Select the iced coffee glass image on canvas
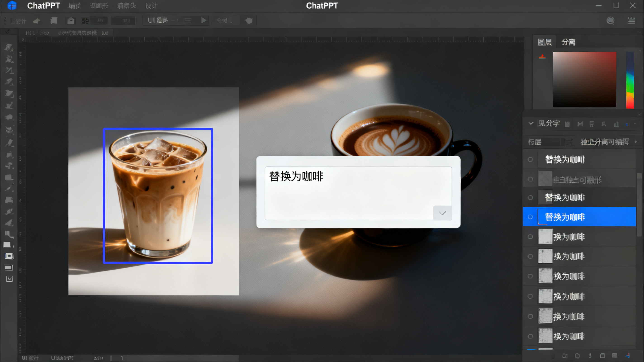Viewport: 644px width, 362px height. tap(158, 196)
